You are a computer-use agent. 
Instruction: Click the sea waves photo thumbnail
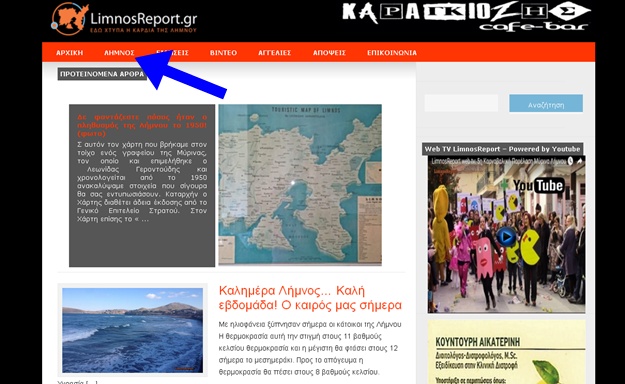[x=132, y=331]
